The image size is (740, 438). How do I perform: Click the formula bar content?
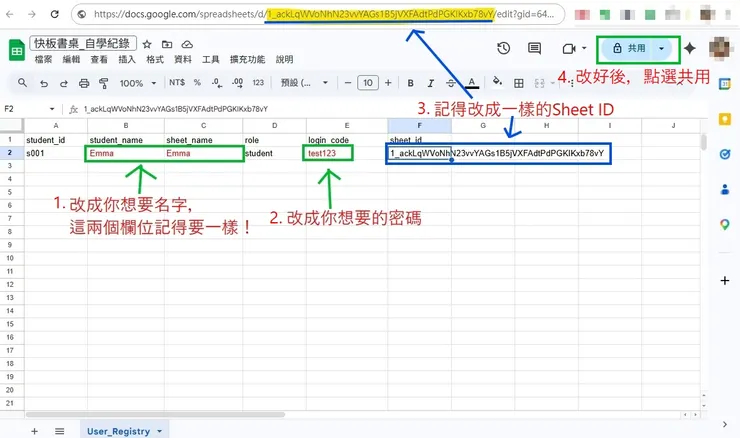[x=176, y=109]
